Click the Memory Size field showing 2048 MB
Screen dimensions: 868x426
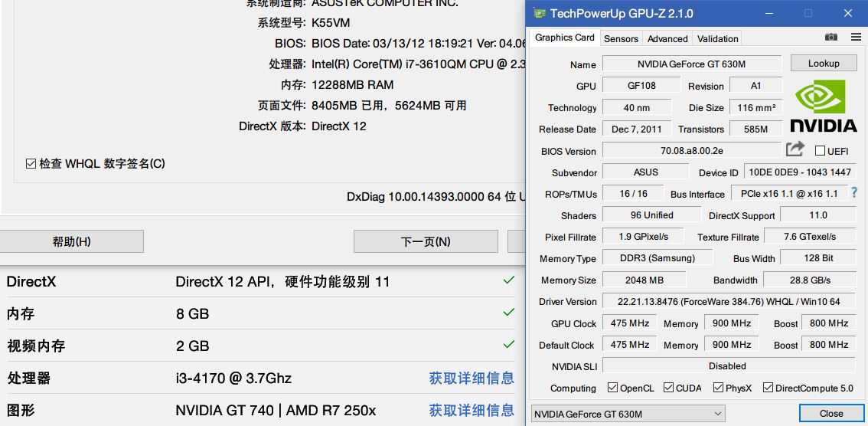click(644, 280)
